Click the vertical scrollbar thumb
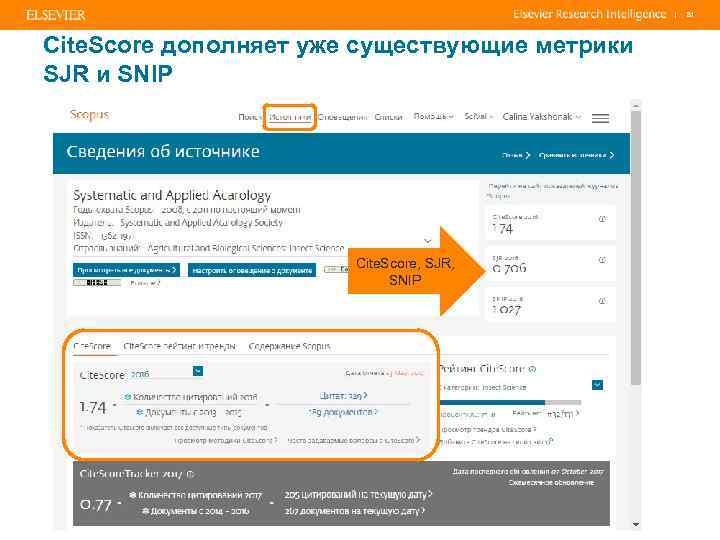Image resolution: width=720 pixels, height=540 pixels. pyautogui.click(x=636, y=248)
